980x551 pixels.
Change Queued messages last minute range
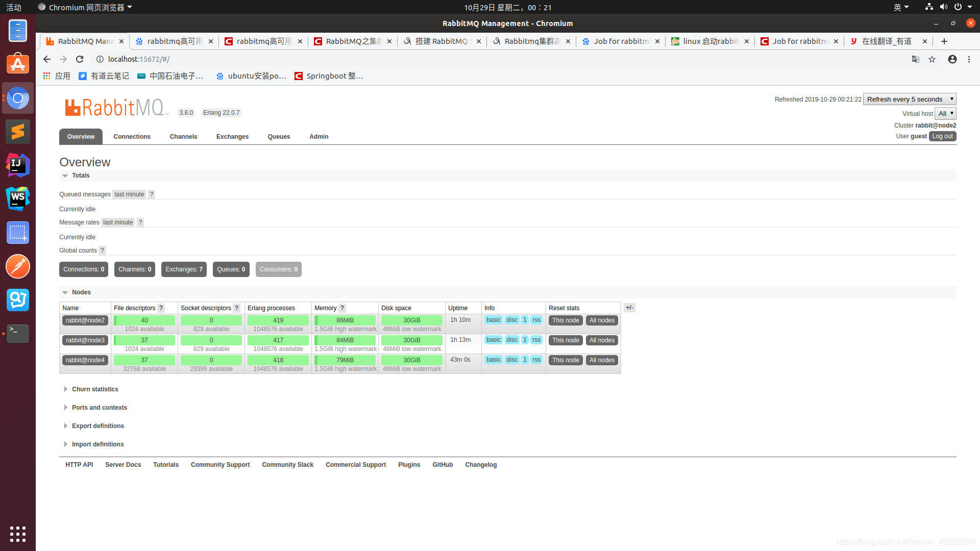coord(129,194)
